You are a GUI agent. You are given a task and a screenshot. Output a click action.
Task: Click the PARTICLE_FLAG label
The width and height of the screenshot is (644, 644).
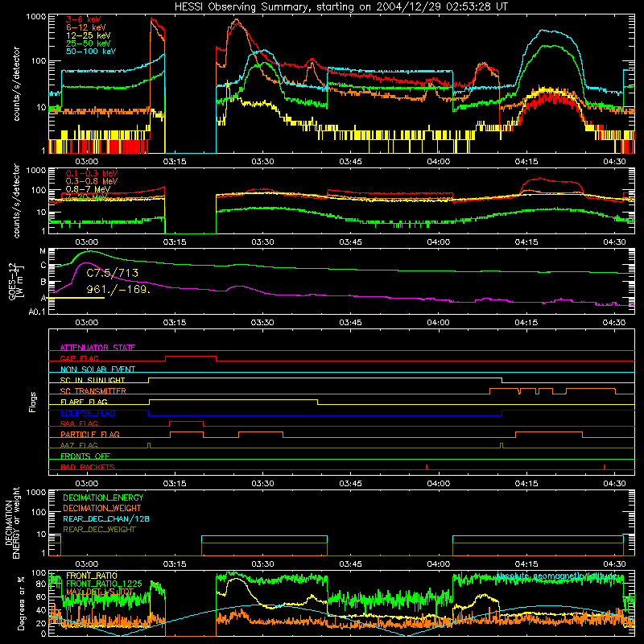[90, 434]
